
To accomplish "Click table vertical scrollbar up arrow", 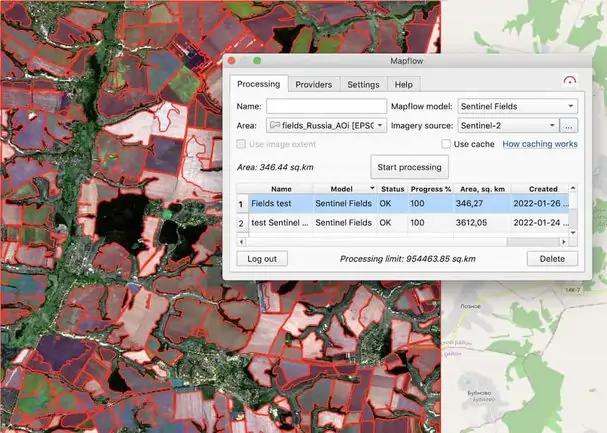I will coord(573,188).
